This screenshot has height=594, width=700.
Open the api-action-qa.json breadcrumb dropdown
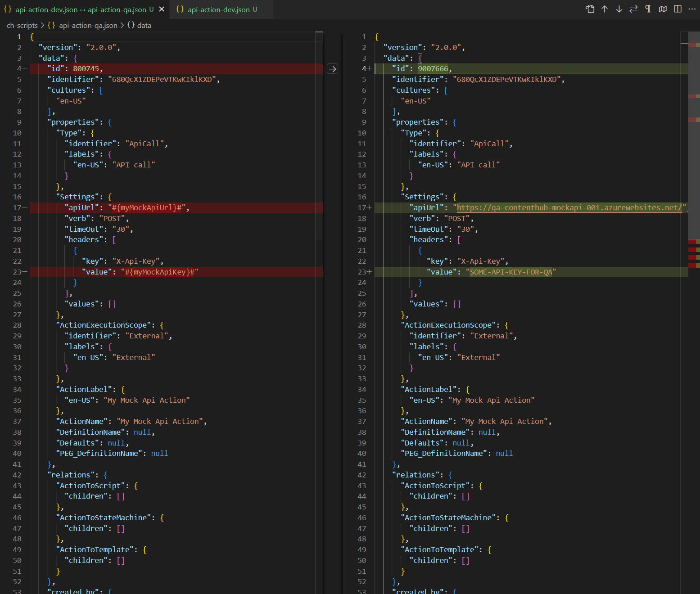(x=88, y=26)
